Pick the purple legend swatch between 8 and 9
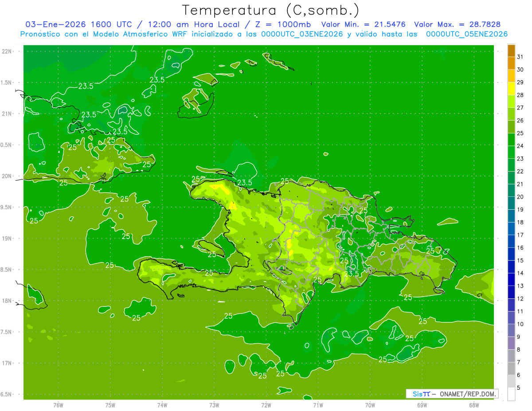This screenshot has width=532, height=411. pyautogui.click(x=511, y=343)
